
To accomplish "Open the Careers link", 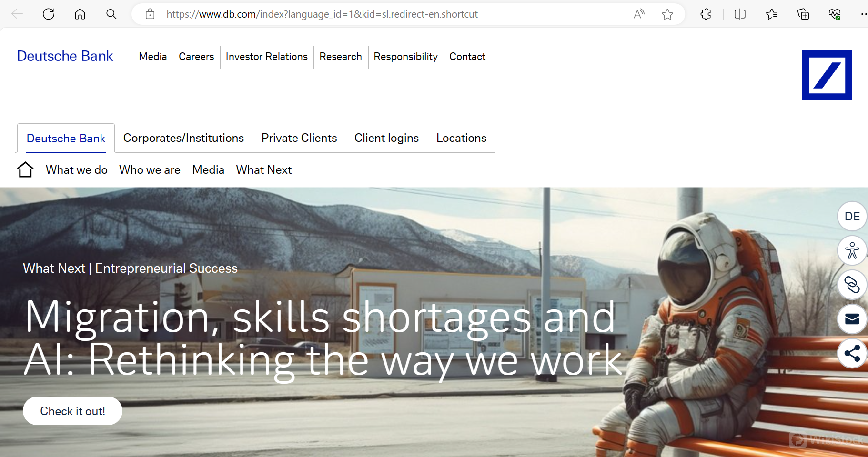I will (196, 57).
